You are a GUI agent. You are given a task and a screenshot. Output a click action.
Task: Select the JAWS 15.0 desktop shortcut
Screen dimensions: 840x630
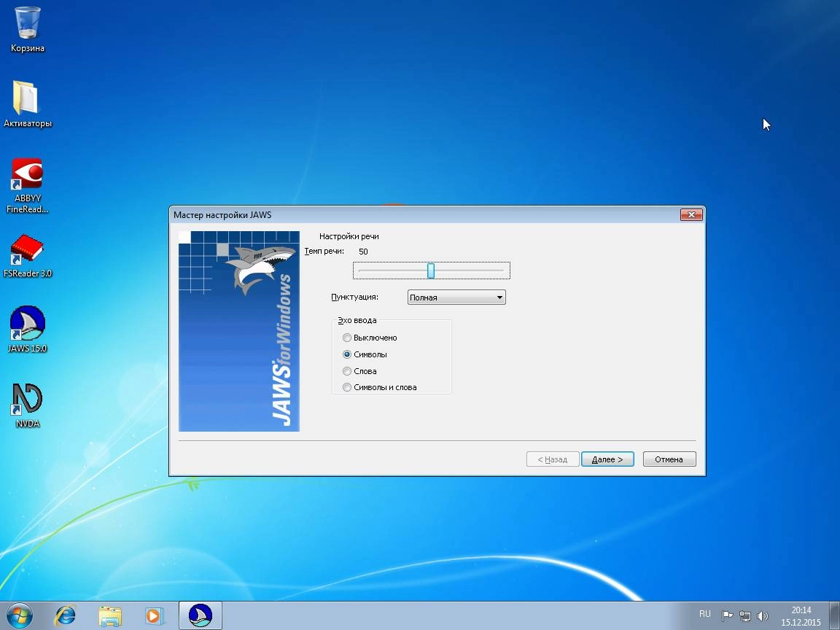point(27,330)
